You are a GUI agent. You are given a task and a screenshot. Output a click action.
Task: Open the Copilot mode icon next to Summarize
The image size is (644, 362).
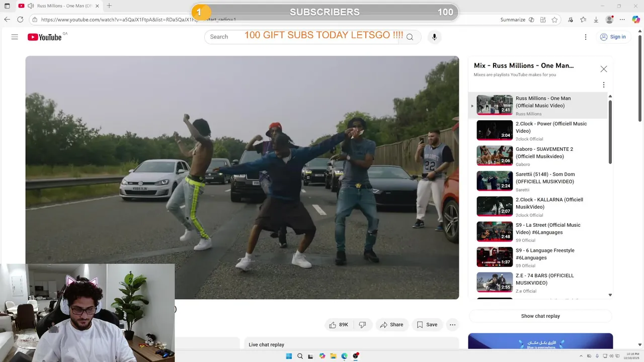(x=532, y=20)
